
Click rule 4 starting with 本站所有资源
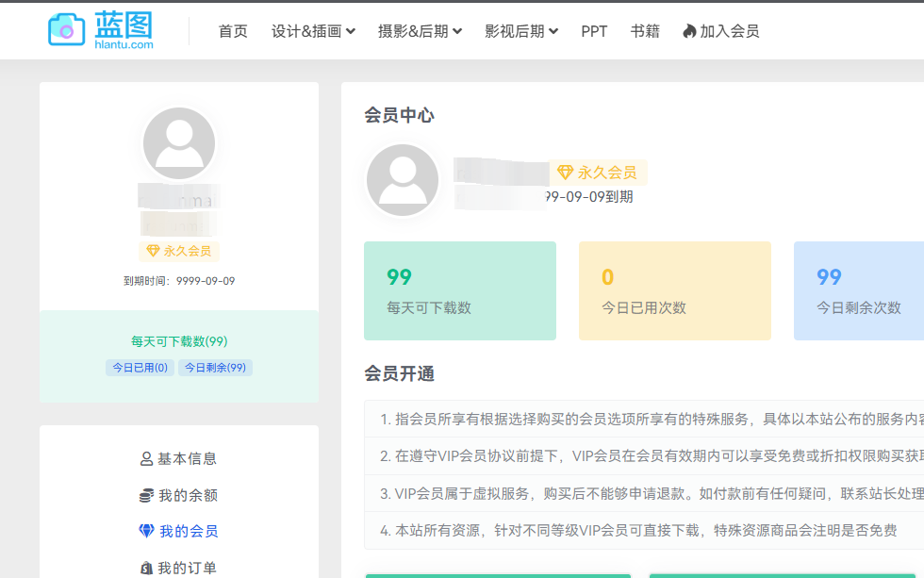coord(645,530)
